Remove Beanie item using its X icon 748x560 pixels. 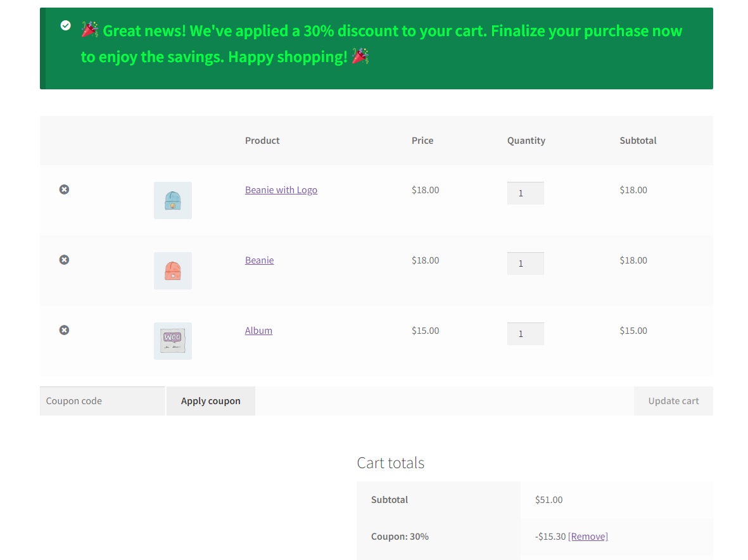click(x=64, y=260)
